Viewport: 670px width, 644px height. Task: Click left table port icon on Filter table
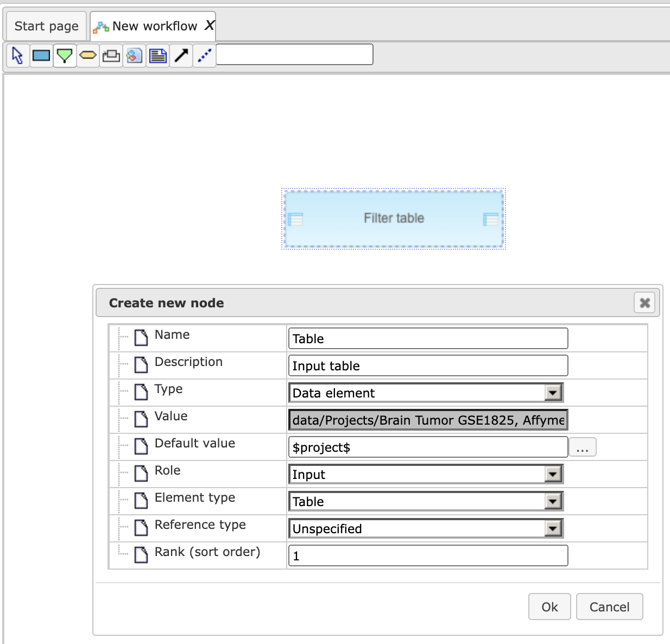click(295, 219)
